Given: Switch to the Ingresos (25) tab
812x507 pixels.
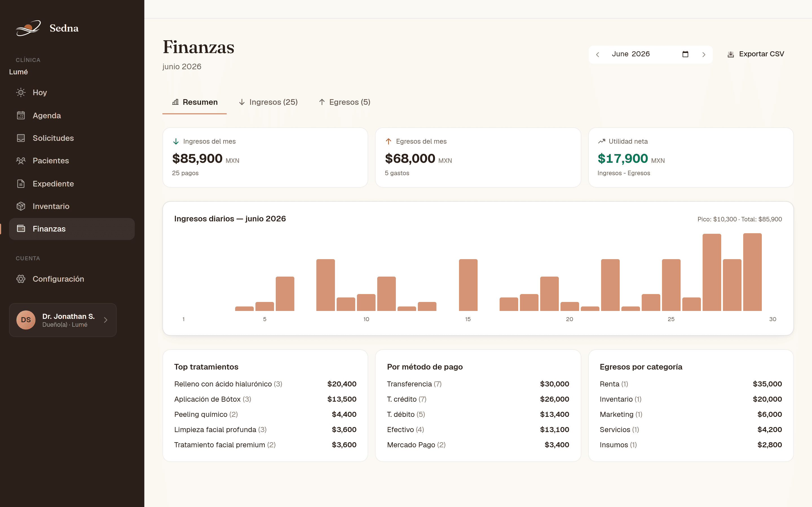Looking at the screenshot, I should click(x=268, y=102).
